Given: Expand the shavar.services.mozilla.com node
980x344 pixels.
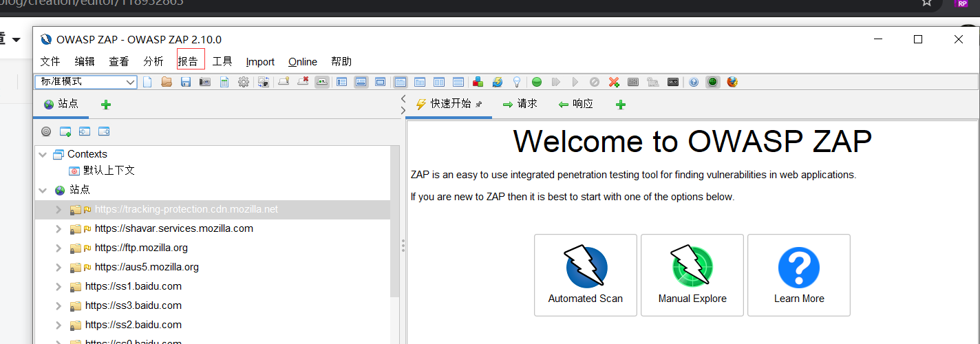Looking at the screenshot, I should click(x=59, y=228).
